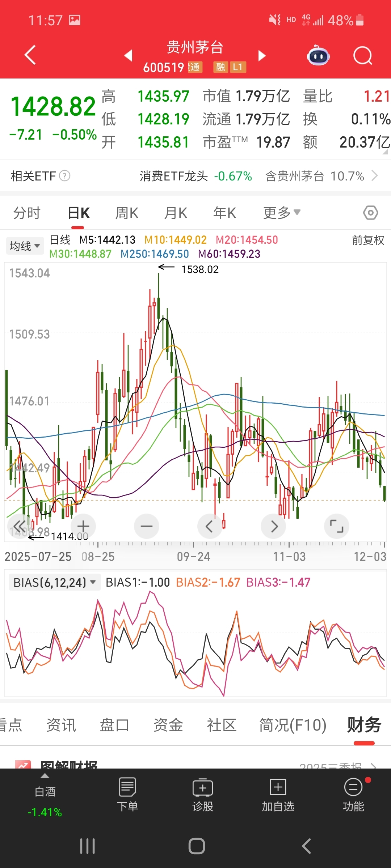391x868 pixels.
Task: Tap 含贵州茅台 10.7% holding text
Action: (x=315, y=176)
